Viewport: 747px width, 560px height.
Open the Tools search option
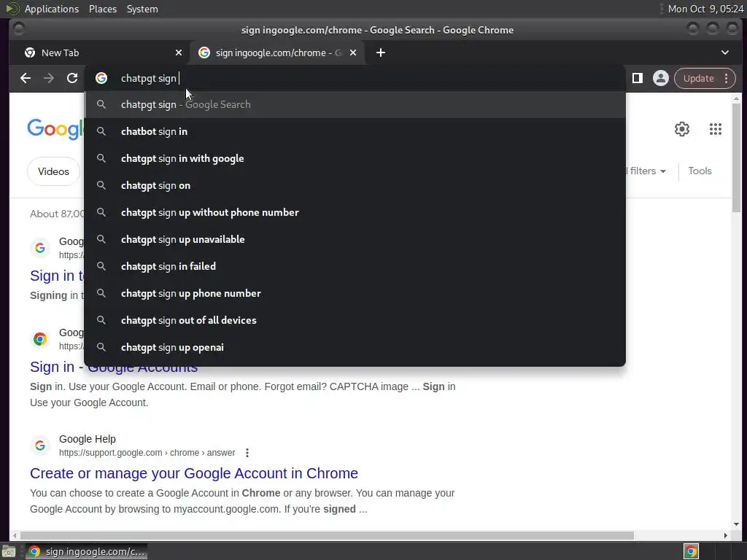(x=700, y=171)
